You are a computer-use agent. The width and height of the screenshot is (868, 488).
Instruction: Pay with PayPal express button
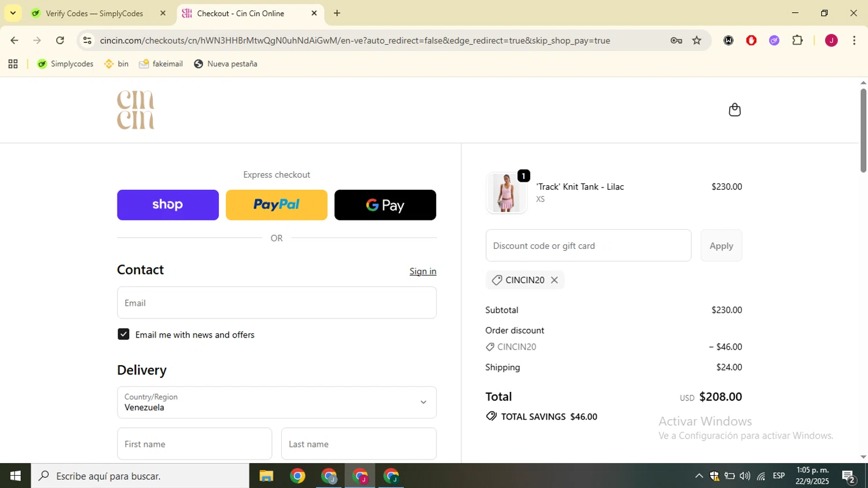[x=277, y=205]
